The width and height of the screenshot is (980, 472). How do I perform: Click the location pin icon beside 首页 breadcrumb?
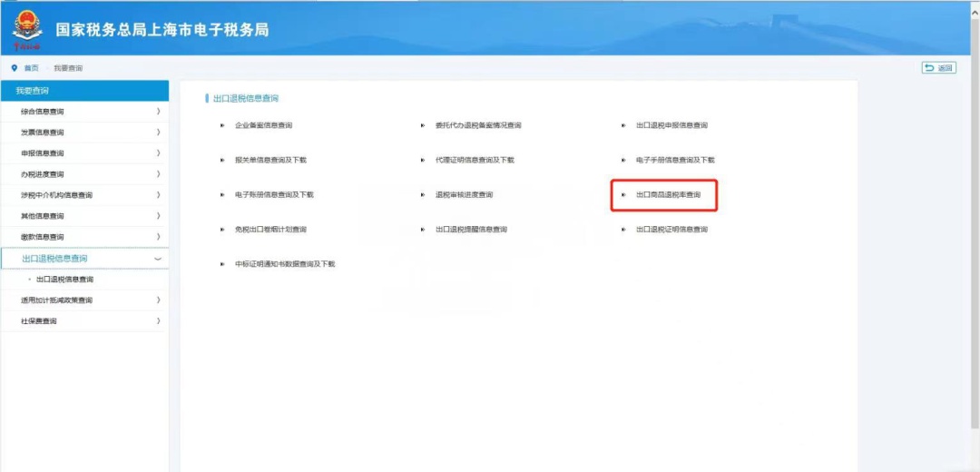(15, 68)
